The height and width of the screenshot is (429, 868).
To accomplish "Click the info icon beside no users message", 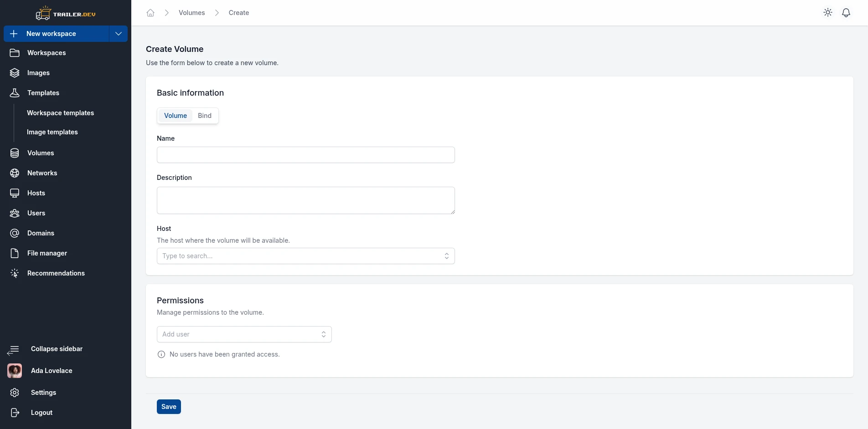I will coord(161,354).
